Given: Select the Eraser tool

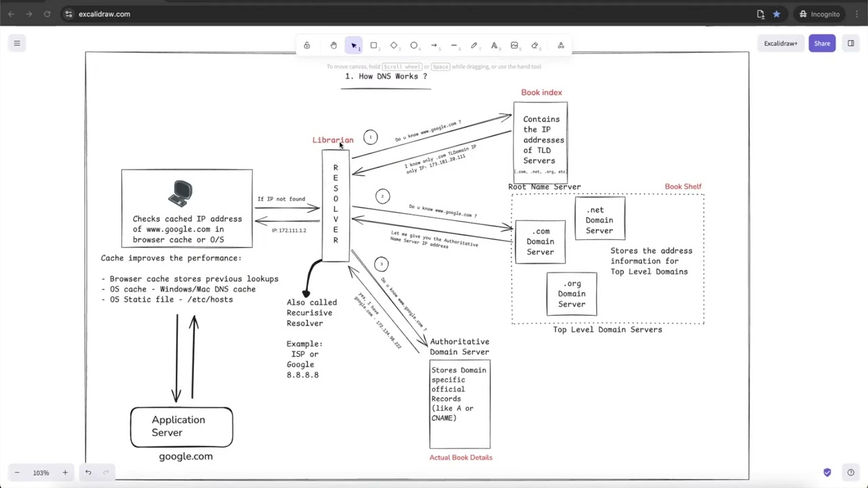Looking at the screenshot, I should point(534,45).
